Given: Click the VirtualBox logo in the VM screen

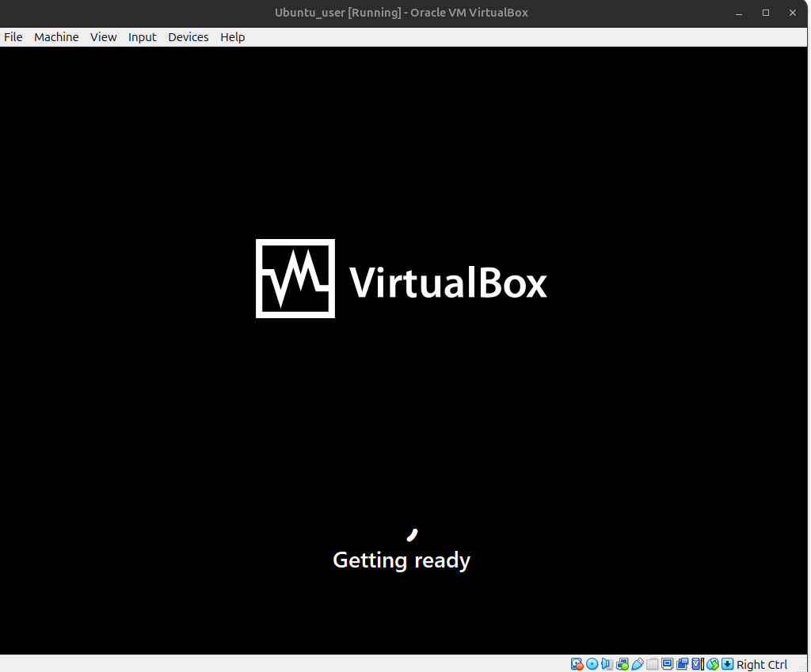Looking at the screenshot, I should pos(402,279).
